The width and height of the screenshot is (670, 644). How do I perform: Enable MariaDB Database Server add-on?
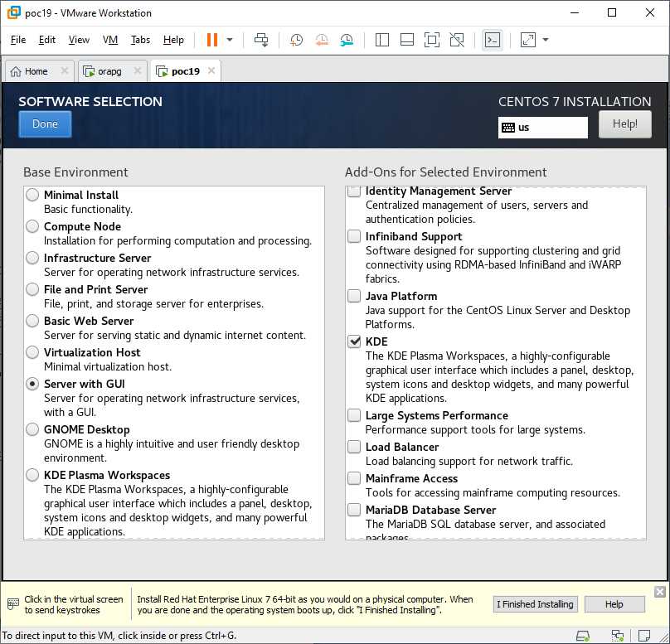point(354,510)
